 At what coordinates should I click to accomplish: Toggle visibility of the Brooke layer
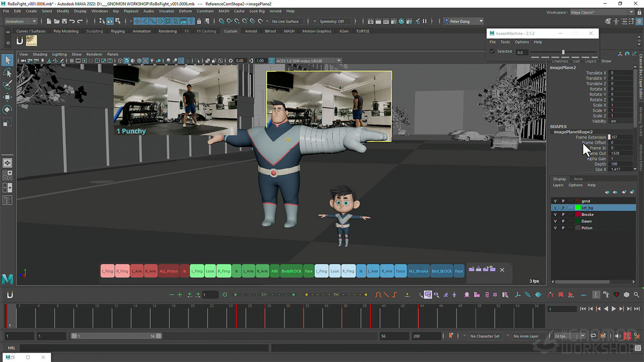click(555, 215)
